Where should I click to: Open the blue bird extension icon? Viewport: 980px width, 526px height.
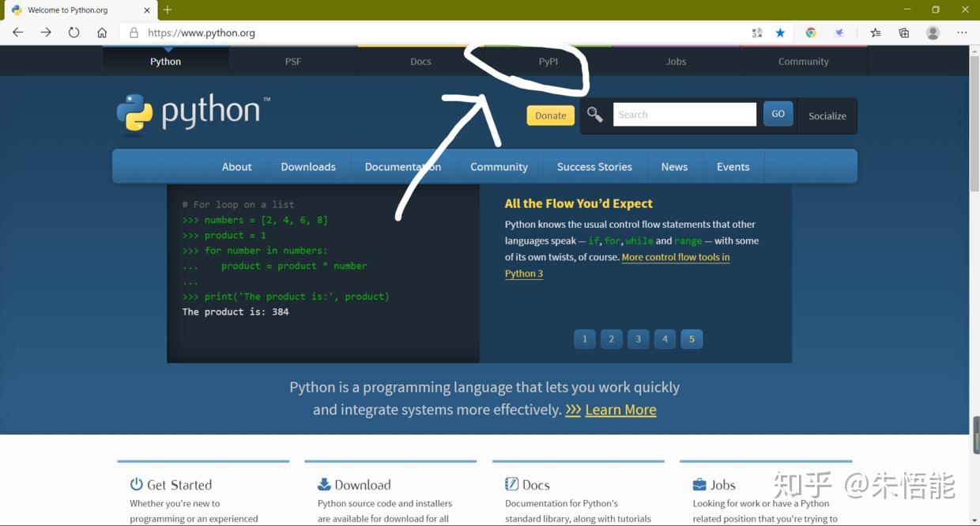click(841, 32)
